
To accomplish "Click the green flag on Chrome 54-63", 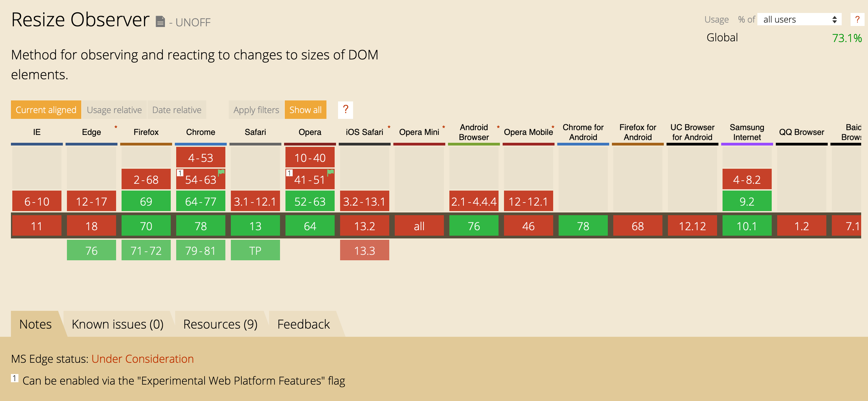I will pyautogui.click(x=221, y=172).
